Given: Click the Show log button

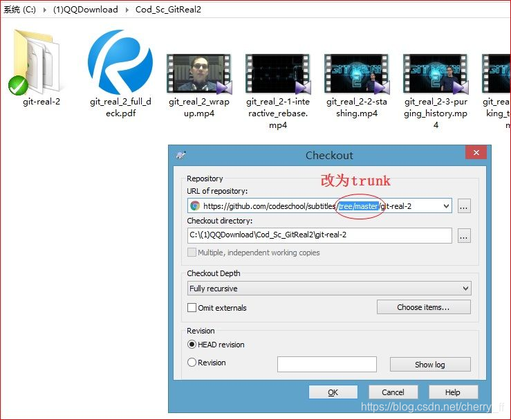Looking at the screenshot, I should [x=430, y=364].
